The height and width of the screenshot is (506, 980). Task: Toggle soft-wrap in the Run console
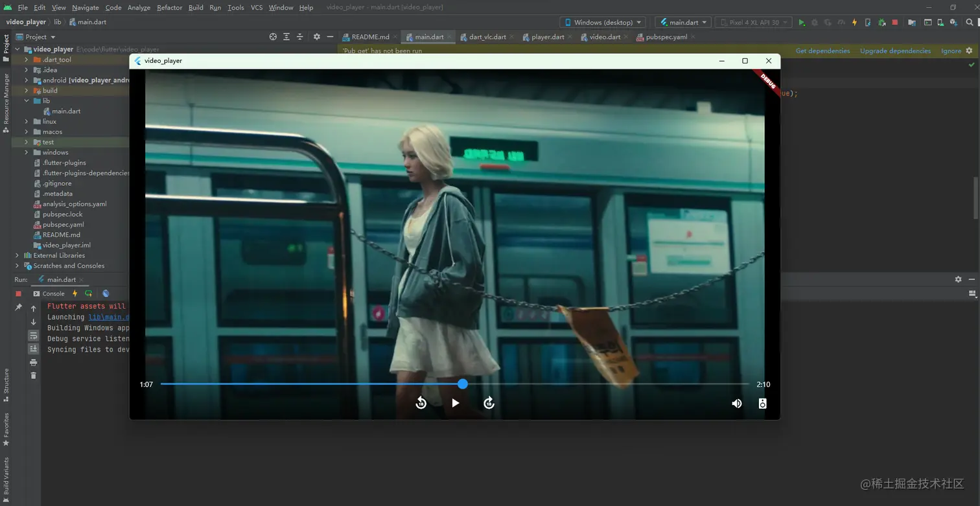[x=34, y=336]
